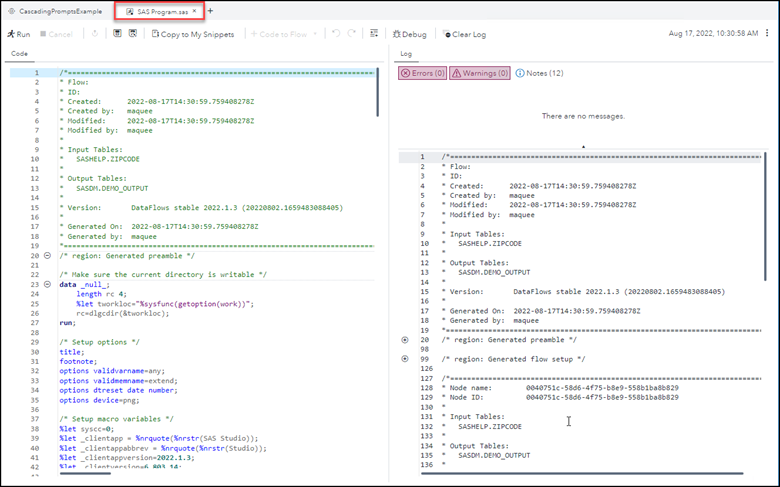Screen dimensions: 780x487
Task: Select the Log tab
Action: point(406,54)
